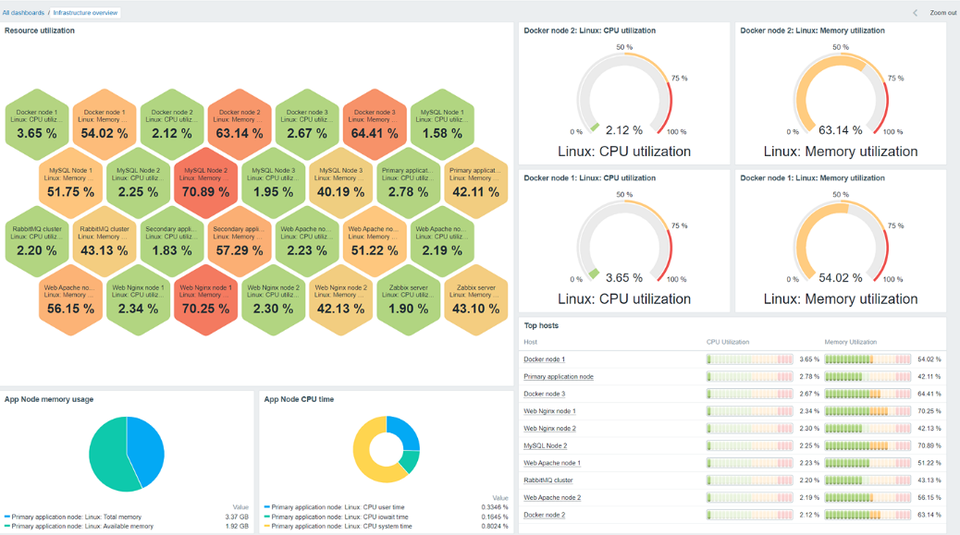Click the Host column header in Top hosts
Viewport: 960px width, 535px height.
tap(530, 342)
